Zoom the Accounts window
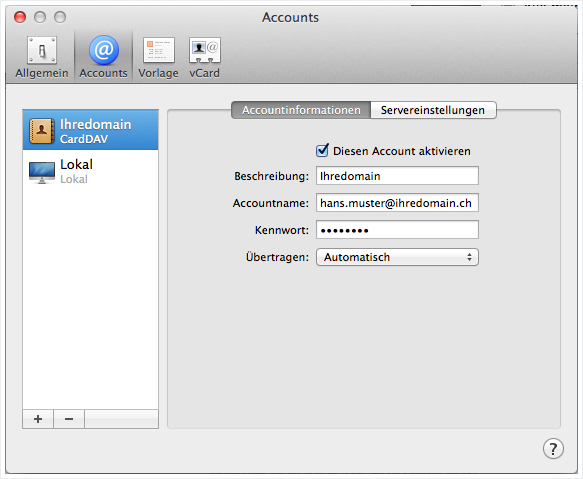 (x=60, y=17)
